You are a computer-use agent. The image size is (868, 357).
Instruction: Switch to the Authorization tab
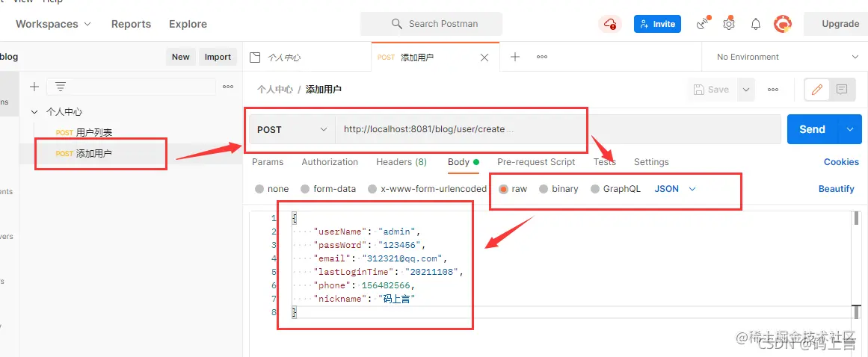[330, 162]
